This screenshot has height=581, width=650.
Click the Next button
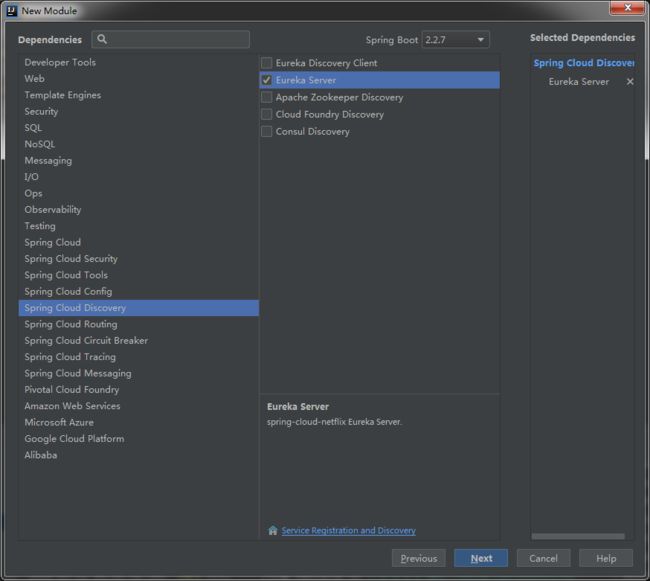(481, 558)
